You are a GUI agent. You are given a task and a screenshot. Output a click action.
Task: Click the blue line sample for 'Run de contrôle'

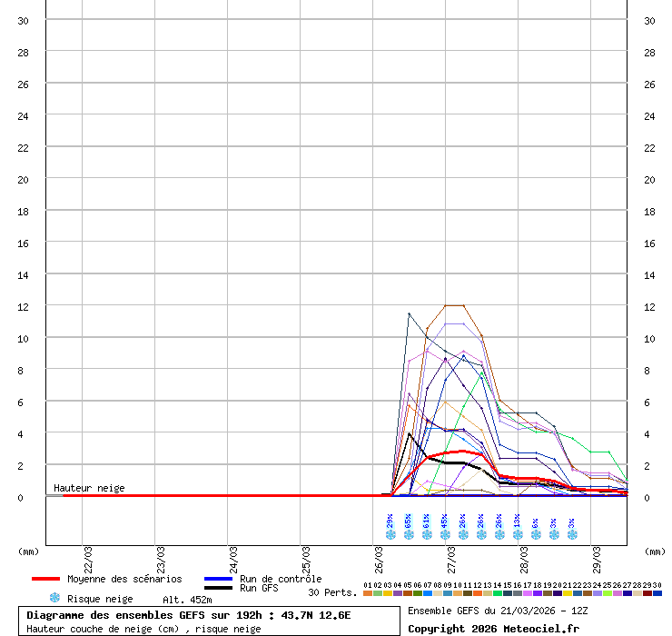pos(218,579)
